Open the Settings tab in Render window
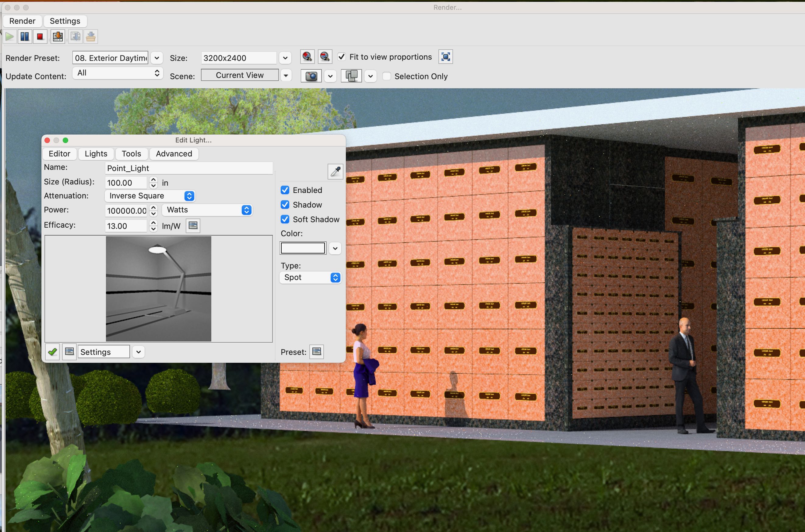805x532 pixels. click(x=65, y=21)
